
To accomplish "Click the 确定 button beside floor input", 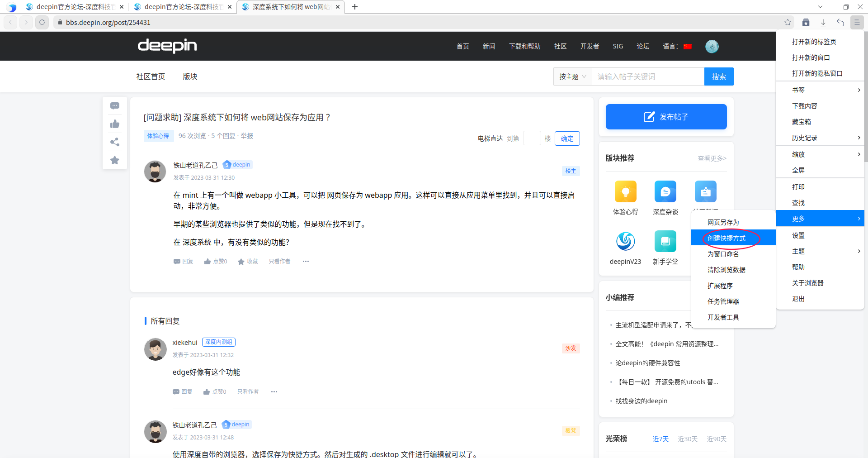I will point(567,138).
